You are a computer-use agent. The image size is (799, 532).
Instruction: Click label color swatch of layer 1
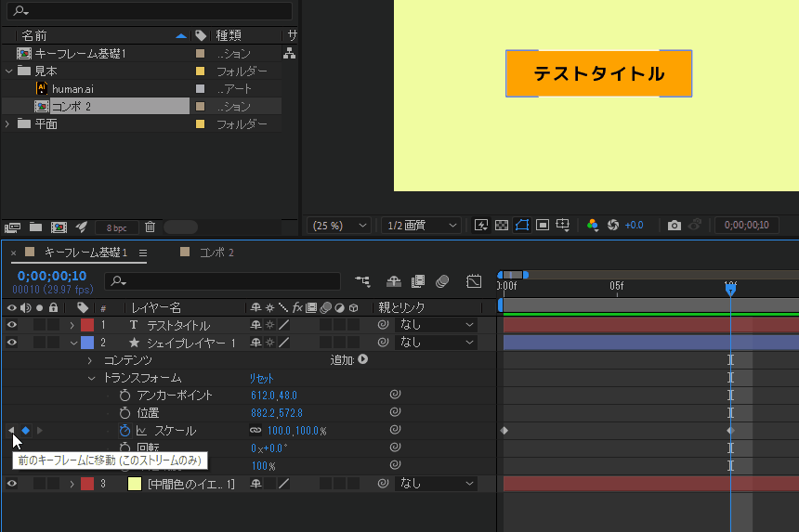point(87,325)
